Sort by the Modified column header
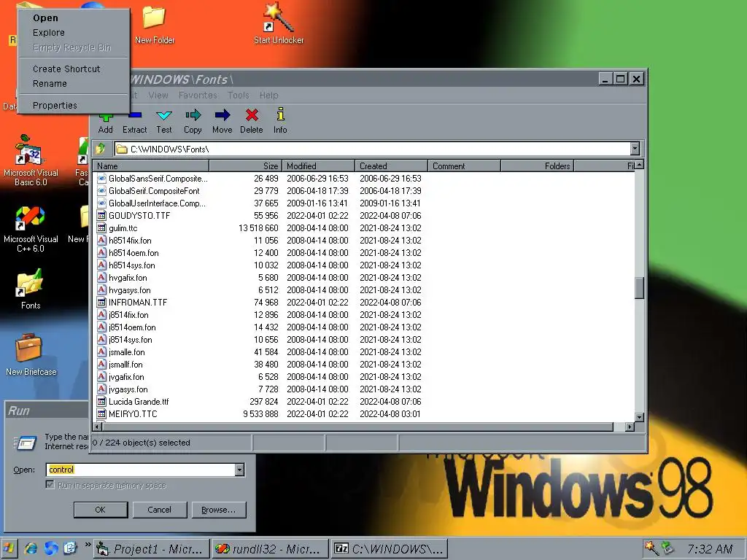747x560 pixels. pyautogui.click(x=318, y=166)
